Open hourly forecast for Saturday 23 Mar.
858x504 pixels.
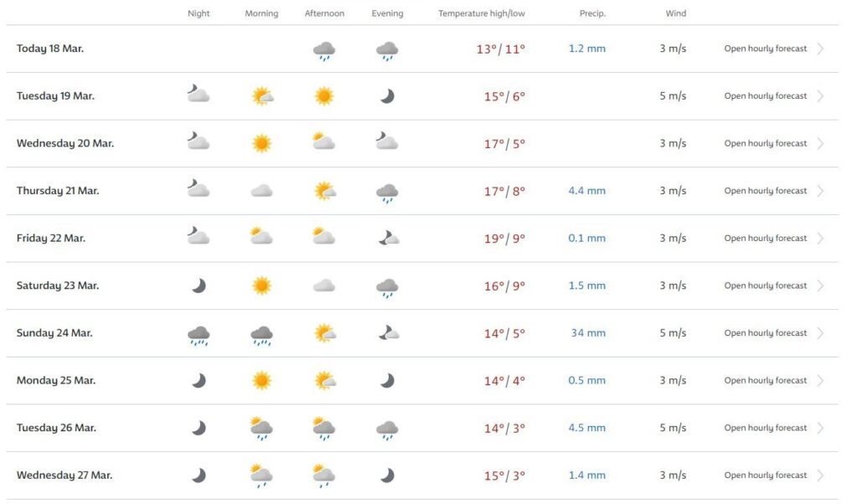(x=765, y=286)
